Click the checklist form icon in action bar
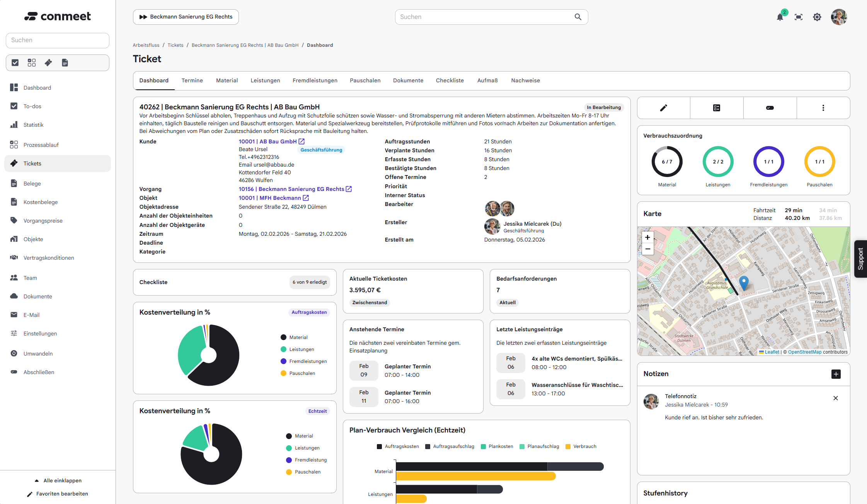The image size is (867, 504). coord(717,108)
